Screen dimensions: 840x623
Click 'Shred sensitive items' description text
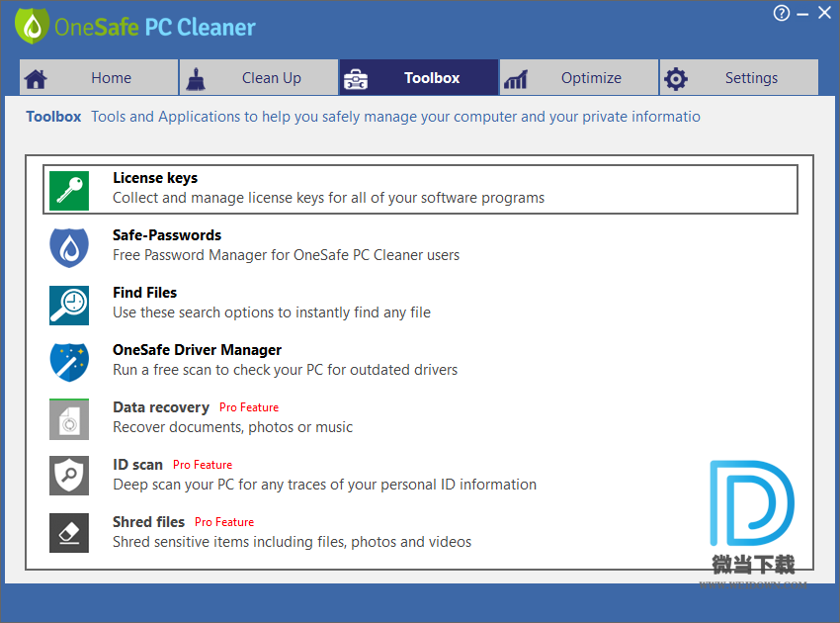point(292,542)
